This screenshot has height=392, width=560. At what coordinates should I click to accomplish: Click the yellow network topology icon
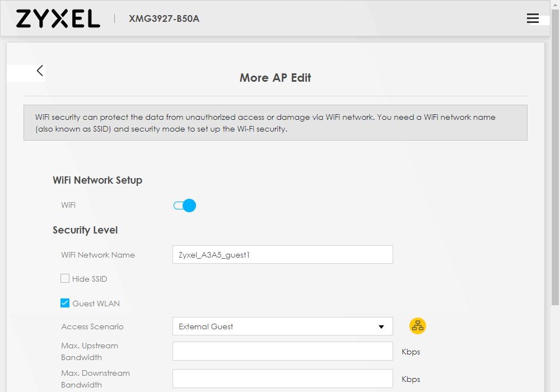click(418, 326)
